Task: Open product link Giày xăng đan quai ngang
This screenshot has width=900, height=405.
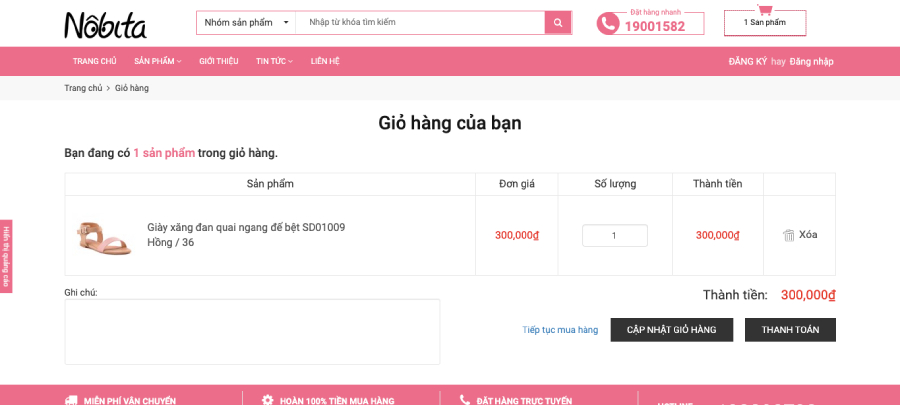Action: tap(246, 228)
